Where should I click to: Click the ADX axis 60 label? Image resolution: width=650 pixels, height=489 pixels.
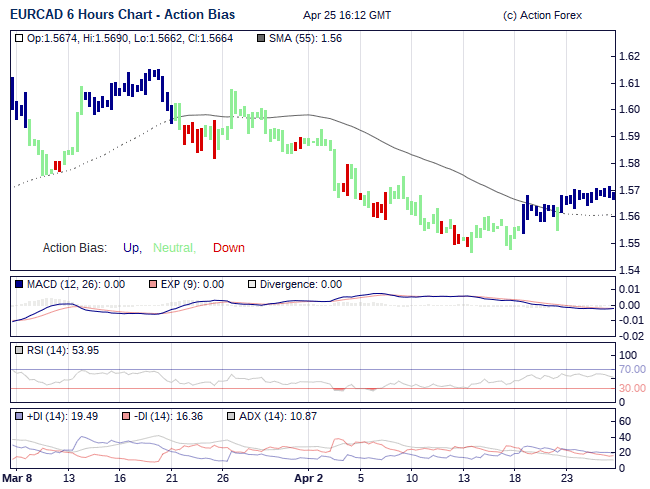pos(625,421)
